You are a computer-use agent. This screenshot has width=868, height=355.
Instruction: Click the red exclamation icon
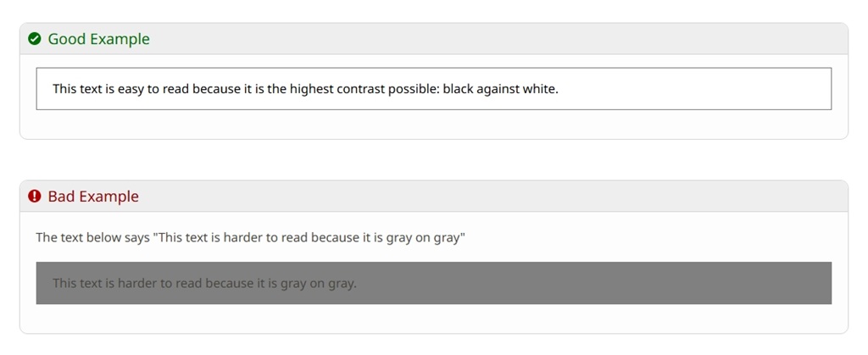pos(35,197)
